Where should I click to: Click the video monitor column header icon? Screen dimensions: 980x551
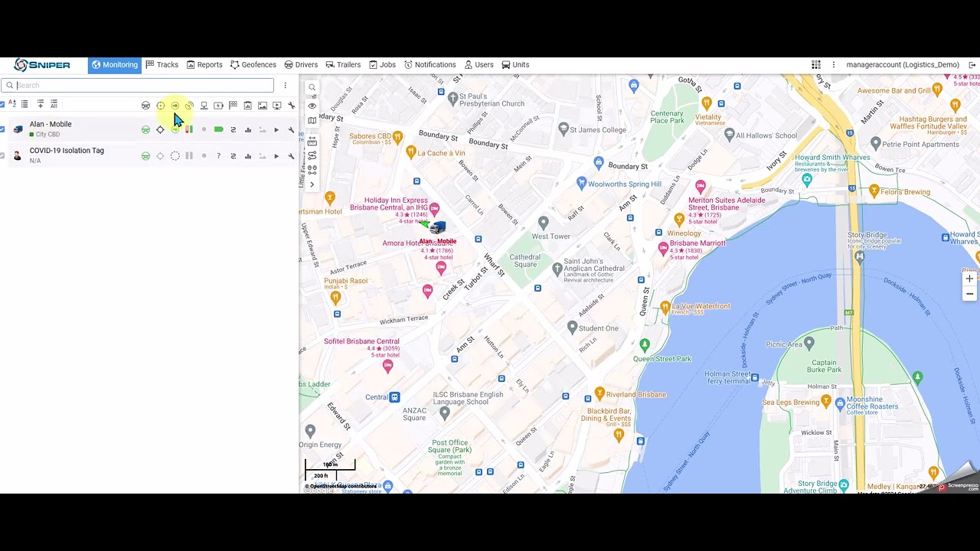click(x=276, y=106)
